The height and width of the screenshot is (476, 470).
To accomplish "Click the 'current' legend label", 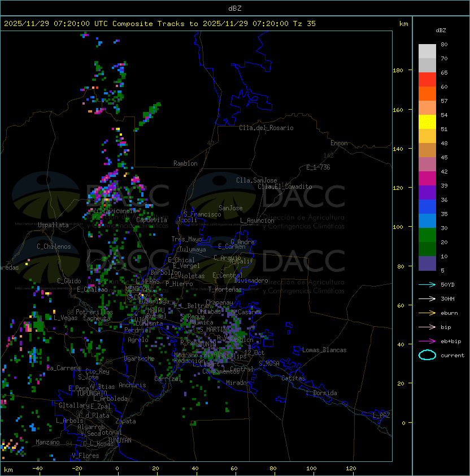I will (x=452, y=356).
